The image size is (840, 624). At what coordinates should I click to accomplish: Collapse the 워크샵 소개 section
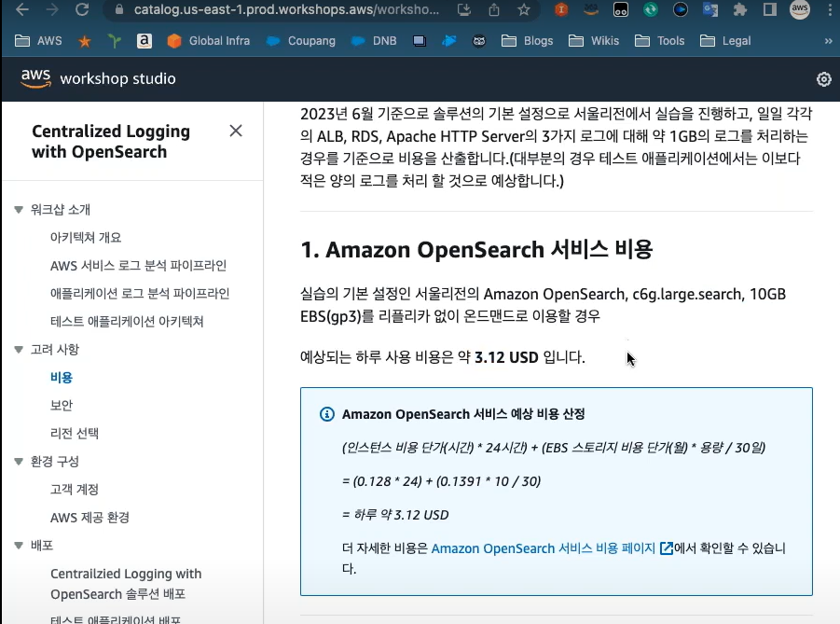click(19, 210)
